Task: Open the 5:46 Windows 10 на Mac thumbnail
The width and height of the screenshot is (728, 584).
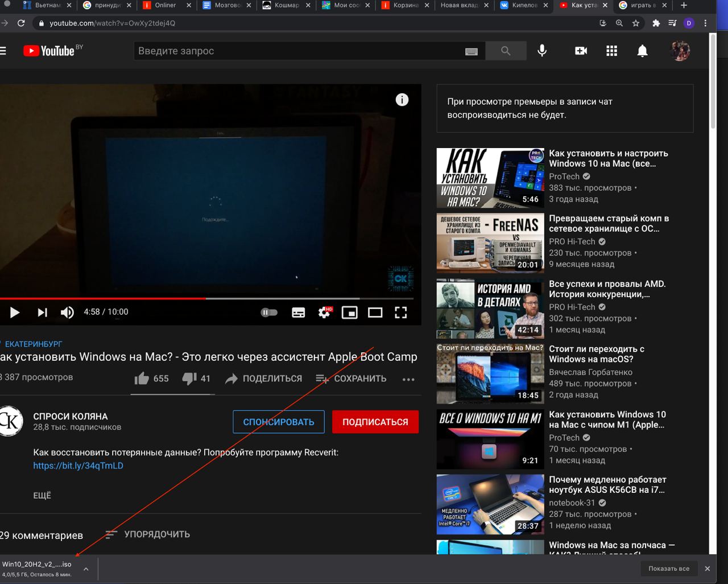Action: click(490, 178)
